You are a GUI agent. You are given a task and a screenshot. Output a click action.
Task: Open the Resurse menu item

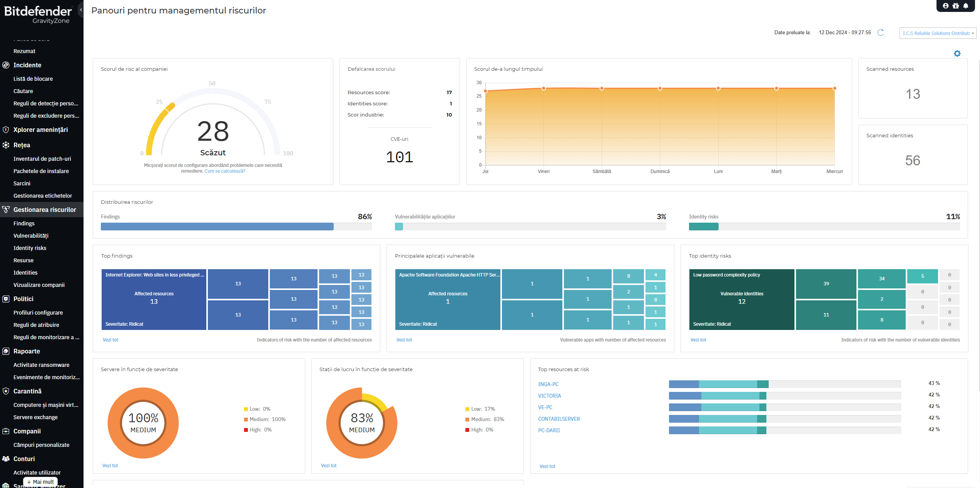[23, 260]
